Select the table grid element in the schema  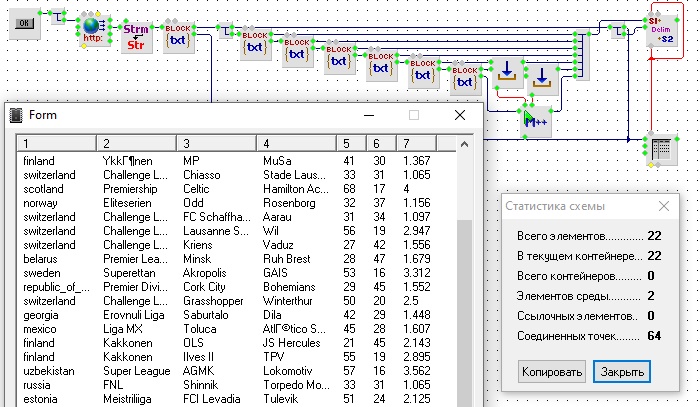pos(662,150)
